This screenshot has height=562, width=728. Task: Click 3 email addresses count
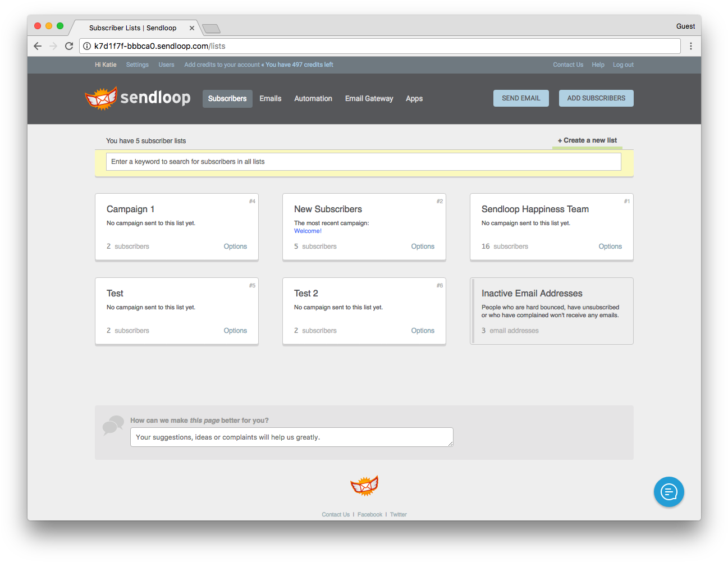510,331
